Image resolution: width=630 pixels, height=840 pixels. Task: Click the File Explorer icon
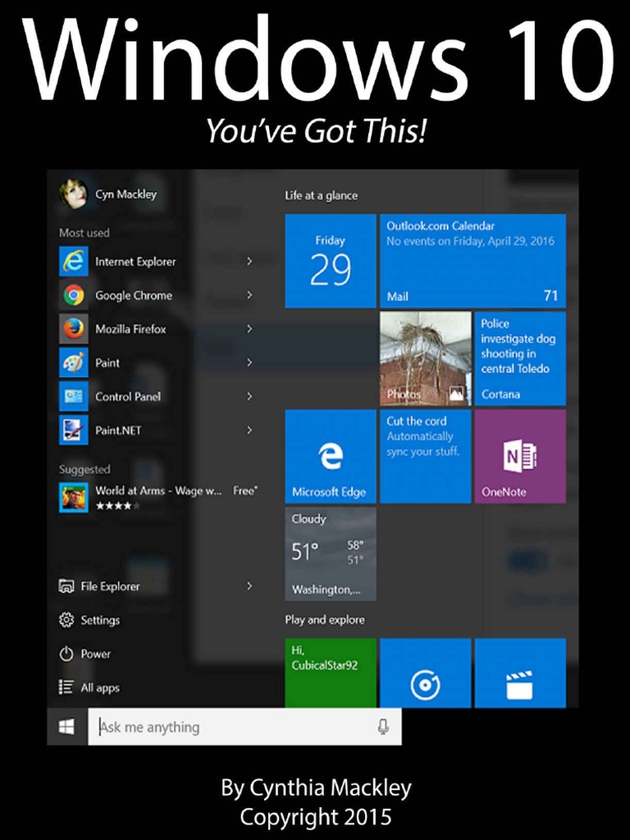click(66, 586)
